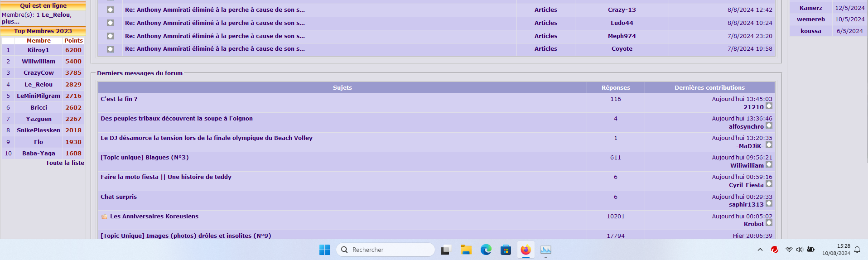Open the topic 'C'est la fin ?'

(119, 99)
